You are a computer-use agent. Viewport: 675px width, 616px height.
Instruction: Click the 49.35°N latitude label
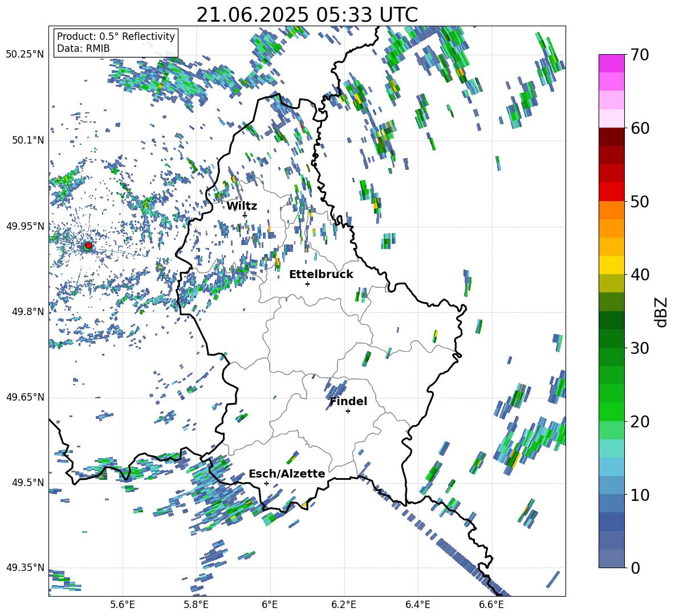pyautogui.click(x=25, y=568)
